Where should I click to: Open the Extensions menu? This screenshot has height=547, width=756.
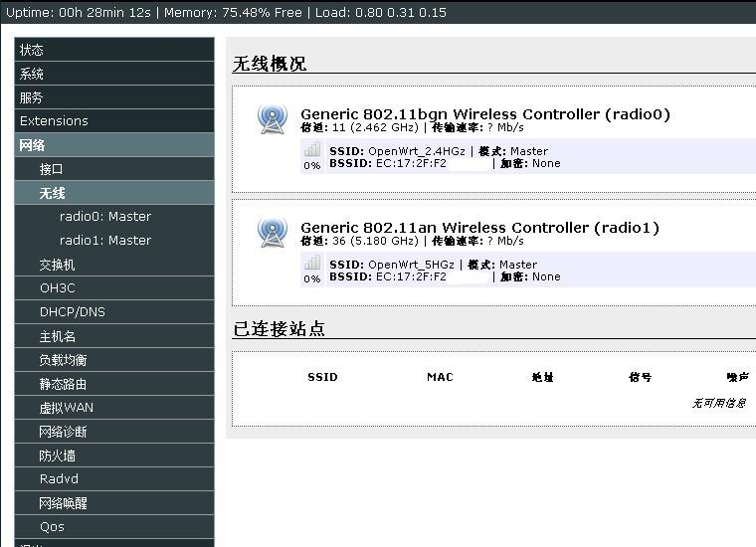coord(114,121)
